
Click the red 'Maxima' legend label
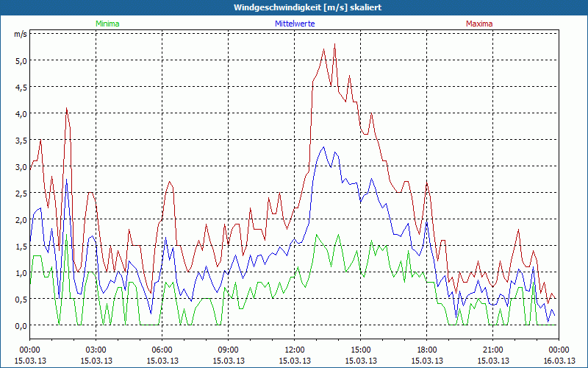pyautogui.click(x=479, y=24)
